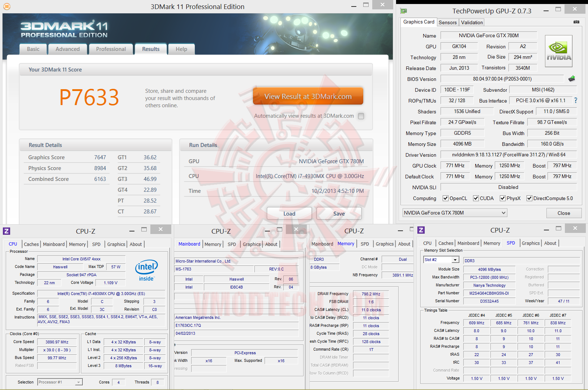Toggle the CUDA checkbox in GPU-Z
Viewport: 588px width, 390px height.
[476, 198]
